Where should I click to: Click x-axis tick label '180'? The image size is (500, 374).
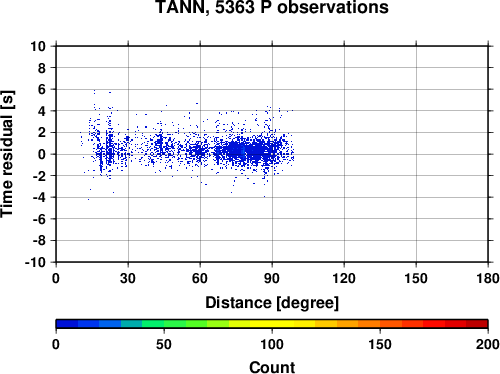click(x=488, y=278)
